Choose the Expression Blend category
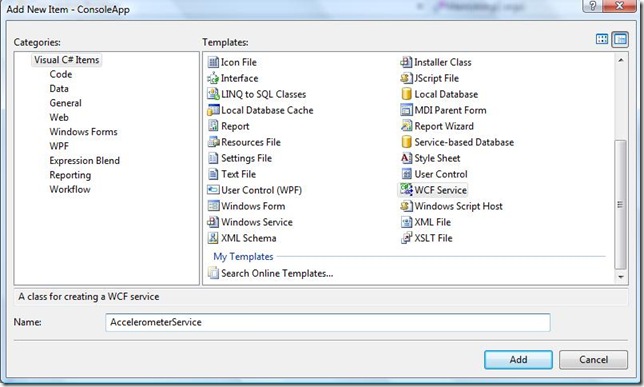The width and height of the screenshot is (644, 387). click(x=85, y=161)
